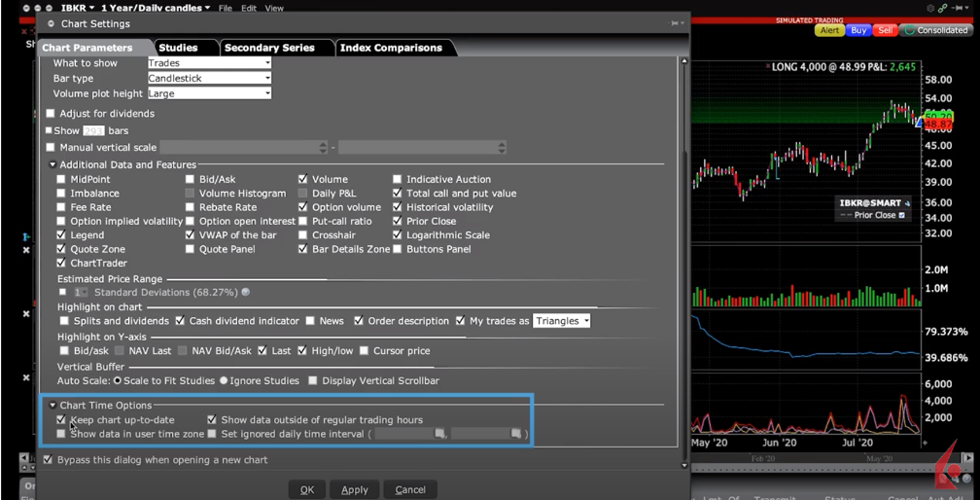Click the pin icon in dialog title bar

click(x=674, y=23)
